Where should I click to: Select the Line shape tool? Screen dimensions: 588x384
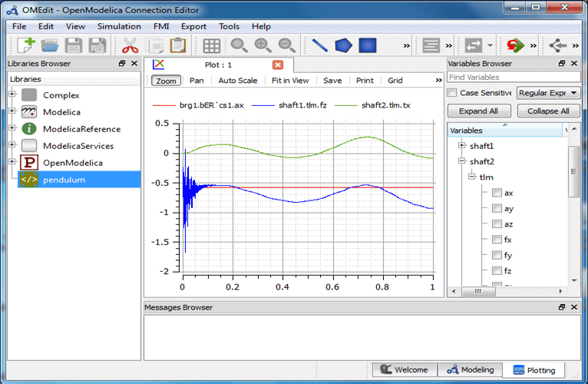pos(320,45)
